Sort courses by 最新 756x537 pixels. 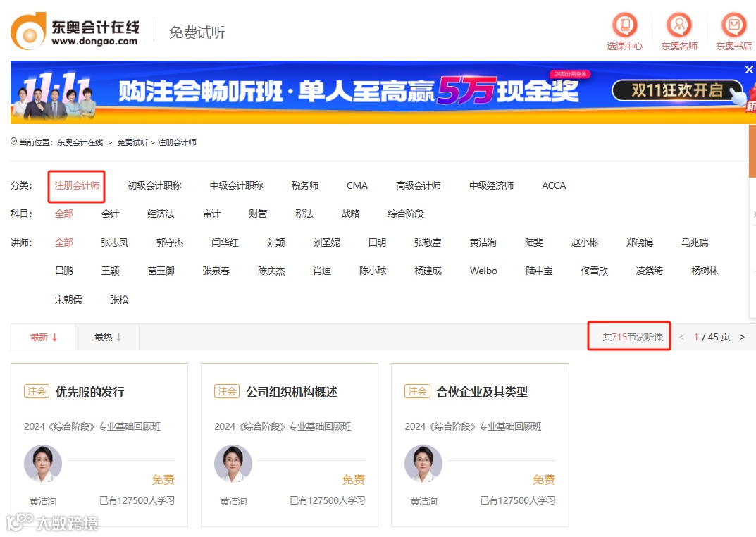coord(43,337)
